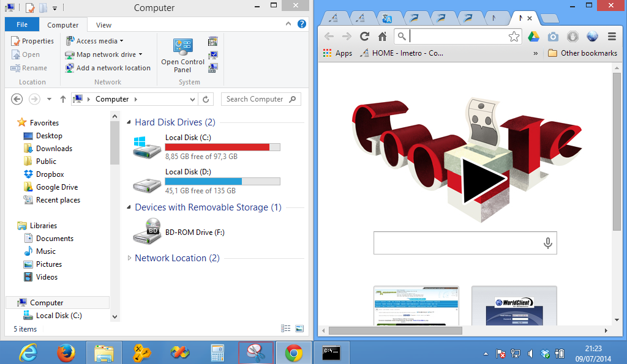The image size is (627, 364).
Task: Switch to large icons view
Action: (299, 329)
